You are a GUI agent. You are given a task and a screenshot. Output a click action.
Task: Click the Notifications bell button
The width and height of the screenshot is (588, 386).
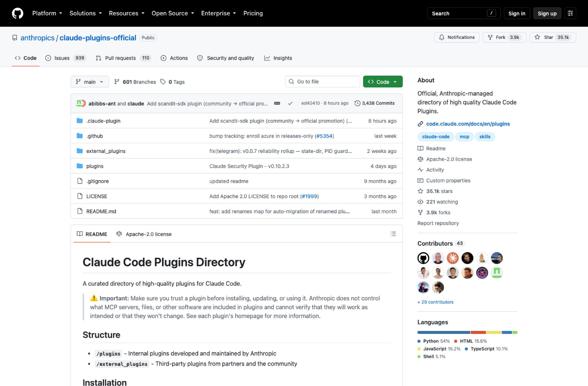coord(457,37)
